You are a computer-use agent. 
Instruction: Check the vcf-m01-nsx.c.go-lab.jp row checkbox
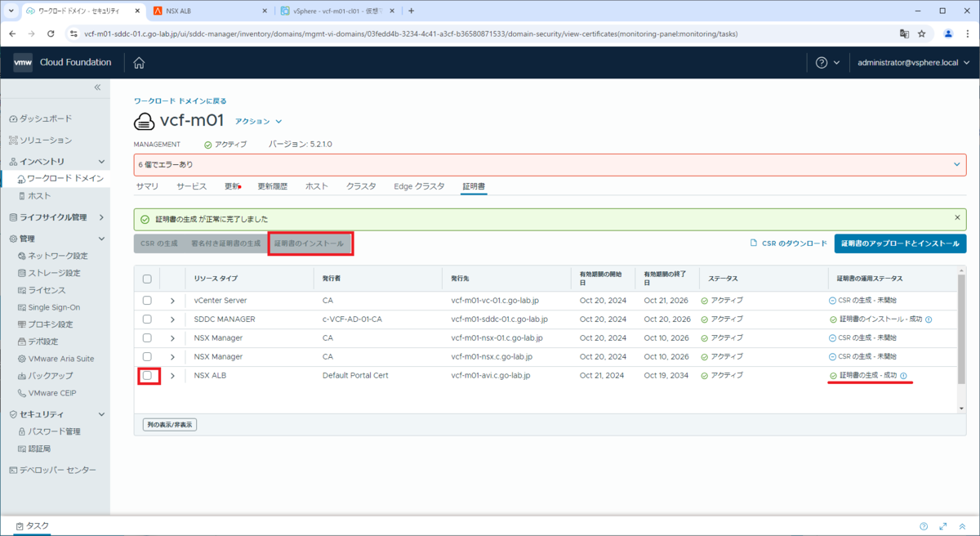(147, 357)
